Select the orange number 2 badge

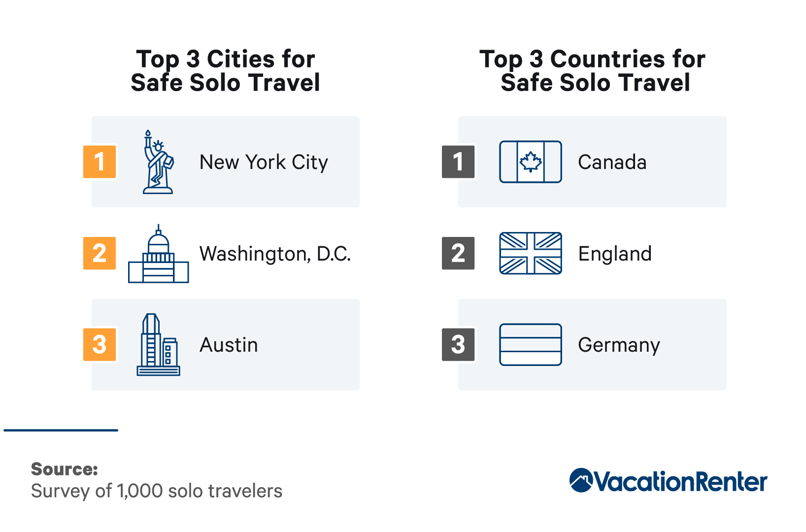pos(100,253)
